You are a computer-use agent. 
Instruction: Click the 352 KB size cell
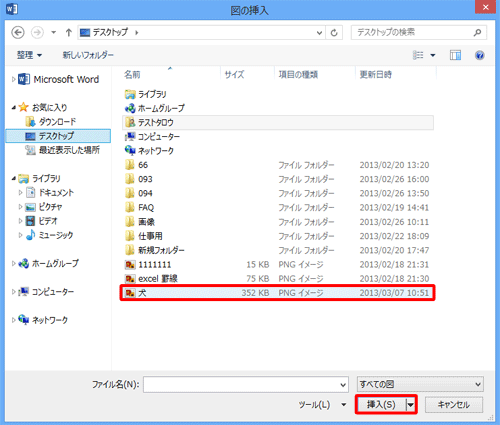click(255, 293)
